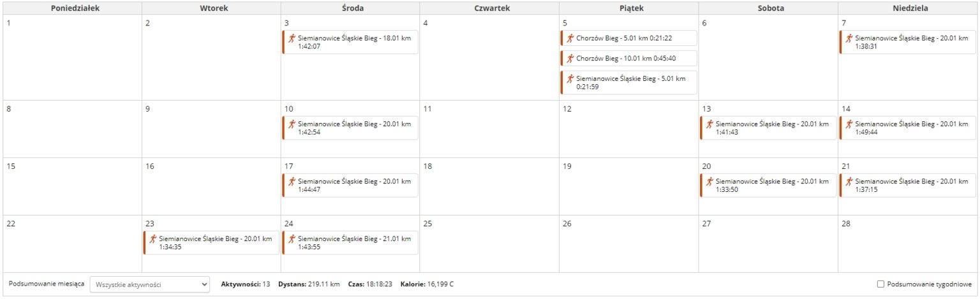The image size is (980, 299).
Task: Click the Środa column header
Action: coord(350,9)
